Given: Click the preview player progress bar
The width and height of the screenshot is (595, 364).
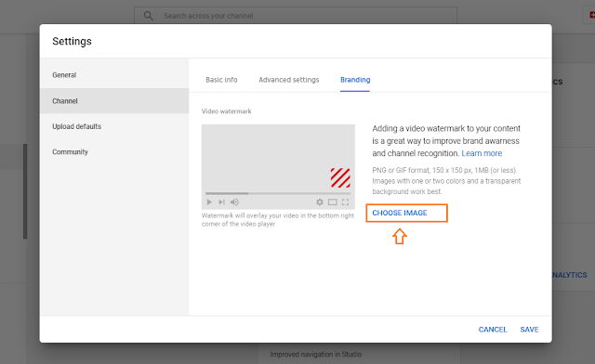Looking at the screenshot, I should (278, 193).
